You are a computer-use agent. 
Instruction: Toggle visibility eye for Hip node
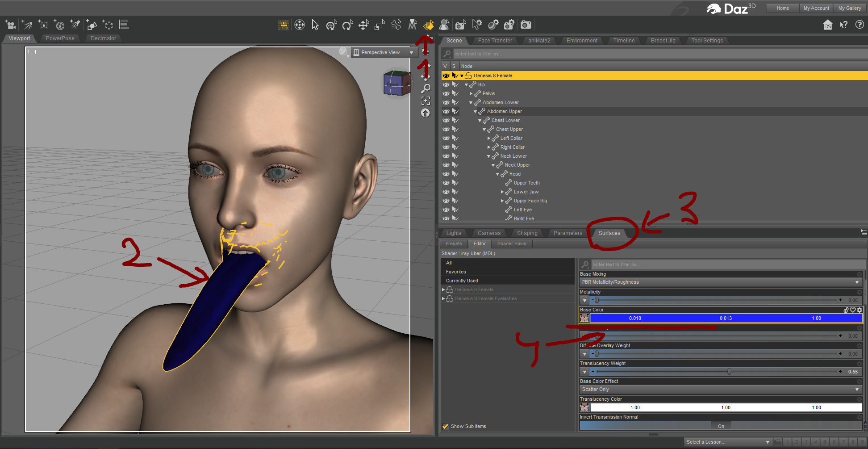point(446,84)
